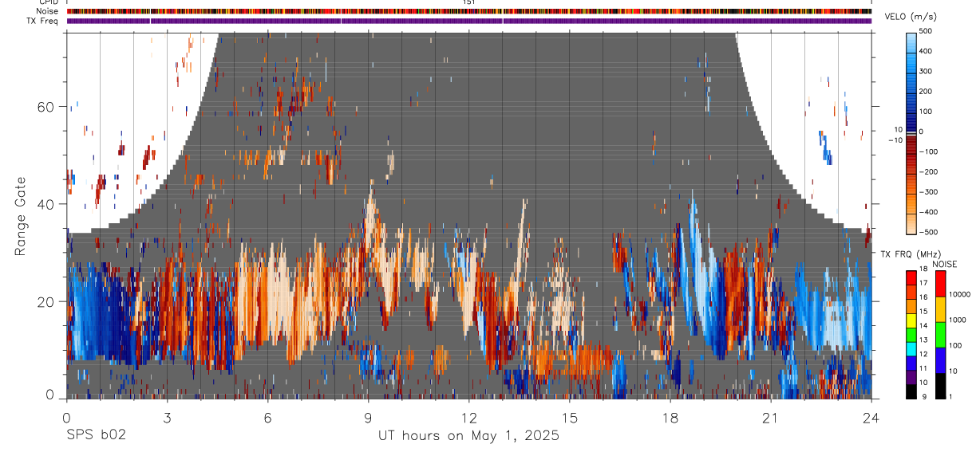Click the "-10" threshold label

click(x=895, y=140)
